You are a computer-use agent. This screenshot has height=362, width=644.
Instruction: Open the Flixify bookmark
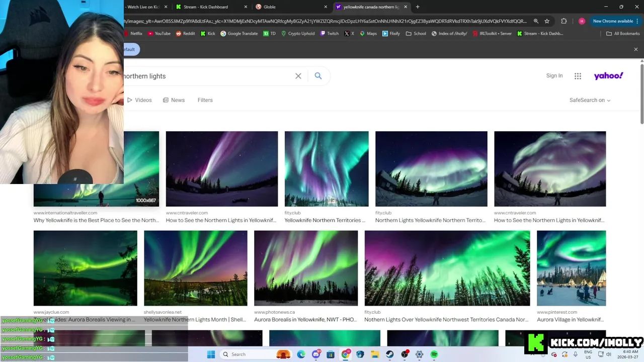[x=391, y=34]
